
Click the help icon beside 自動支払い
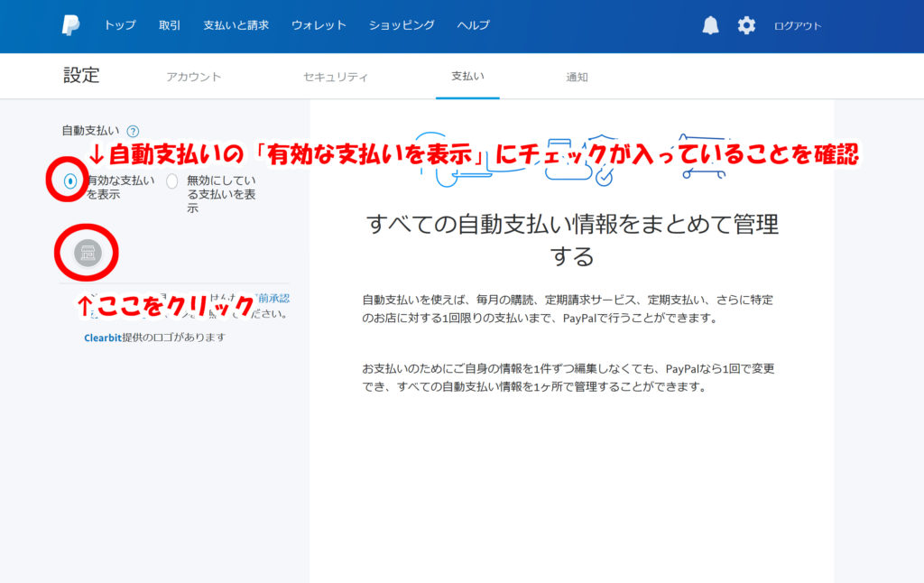133,131
